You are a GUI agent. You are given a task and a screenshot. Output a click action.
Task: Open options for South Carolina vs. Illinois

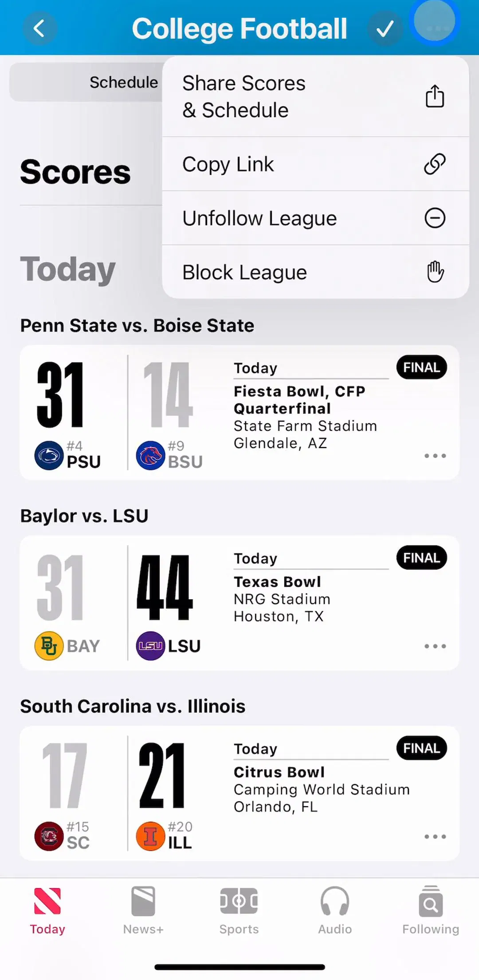coord(435,837)
